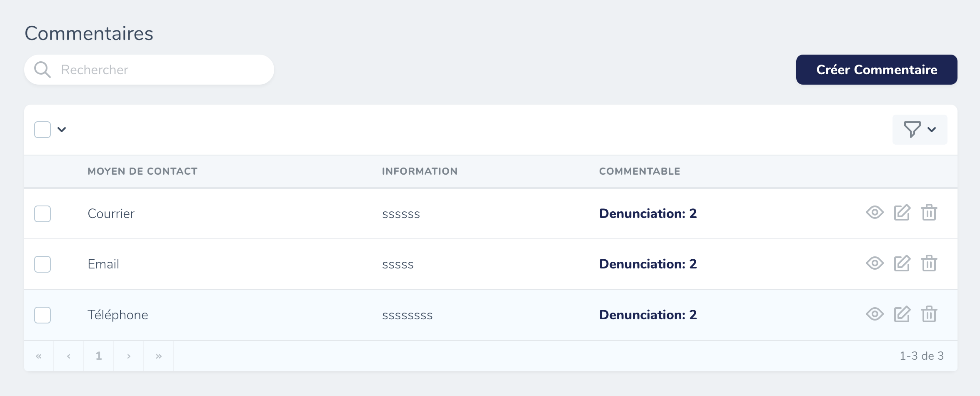Click the search magnifier icon

pyautogui.click(x=42, y=69)
